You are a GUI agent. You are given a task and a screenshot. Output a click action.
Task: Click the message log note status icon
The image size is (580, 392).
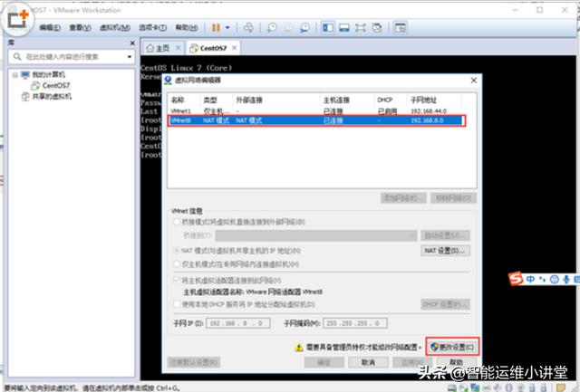[x=561, y=388]
